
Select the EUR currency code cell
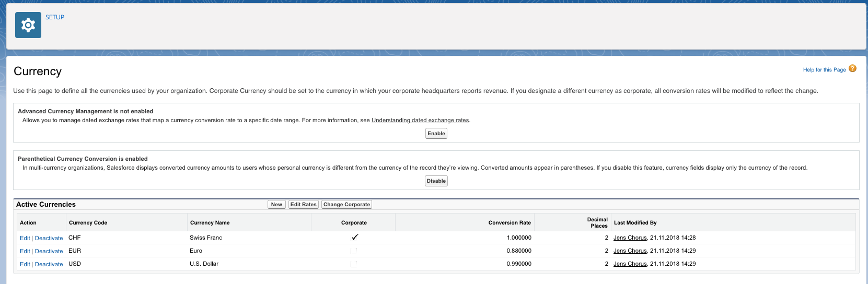click(75, 251)
